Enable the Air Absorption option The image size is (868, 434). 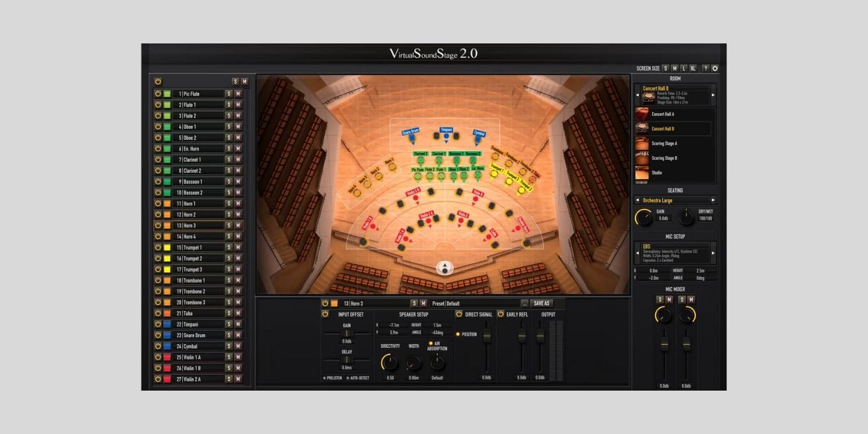tap(431, 343)
